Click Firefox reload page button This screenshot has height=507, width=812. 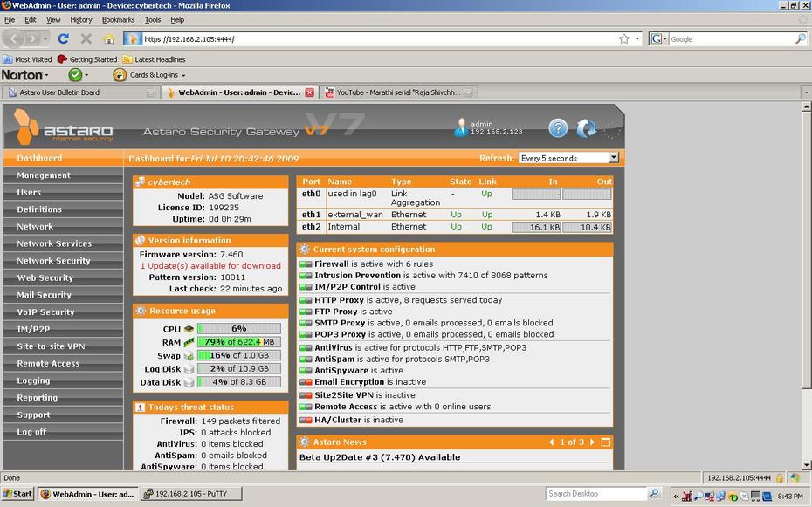[x=63, y=38]
